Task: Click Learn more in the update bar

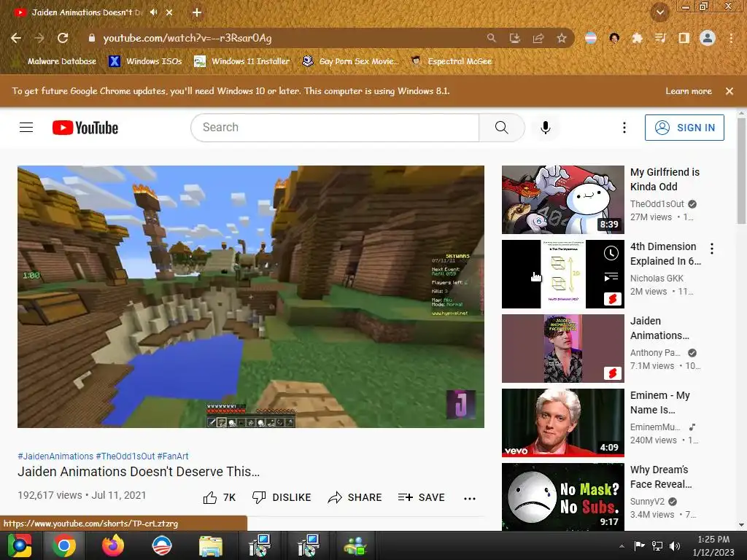Action: (x=689, y=91)
